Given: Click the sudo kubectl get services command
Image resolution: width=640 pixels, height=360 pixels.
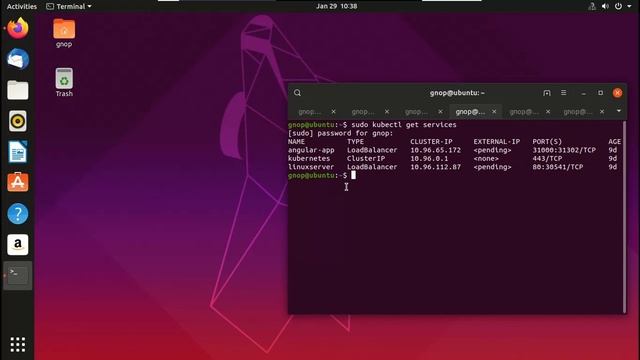Looking at the screenshot, I should tap(404, 124).
